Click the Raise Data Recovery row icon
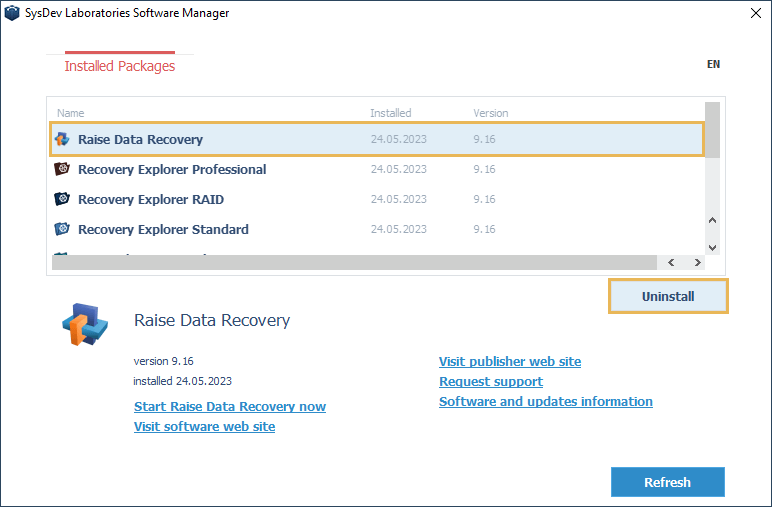The height and width of the screenshot is (507, 772). (x=62, y=139)
